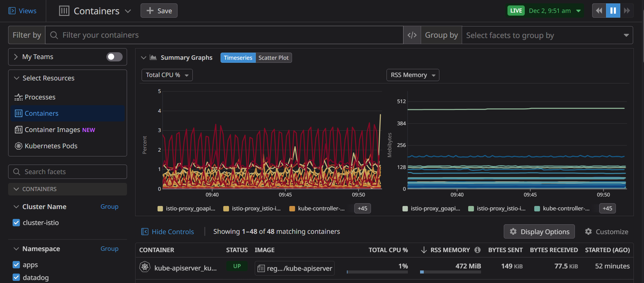The width and height of the screenshot is (644, 283).
Task: Click istio-proxy_istio-i swatch in memory legend
Action: pyautogui.click(x=471, y=209)
